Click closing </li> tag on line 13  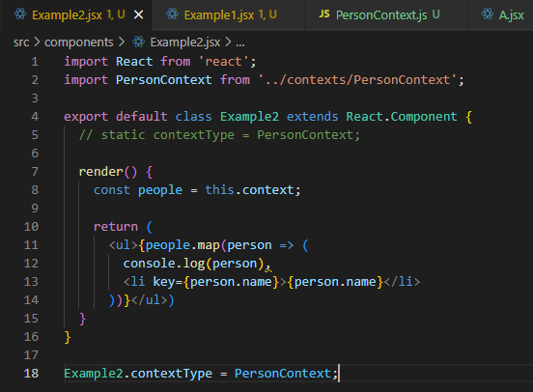[402, 282]
